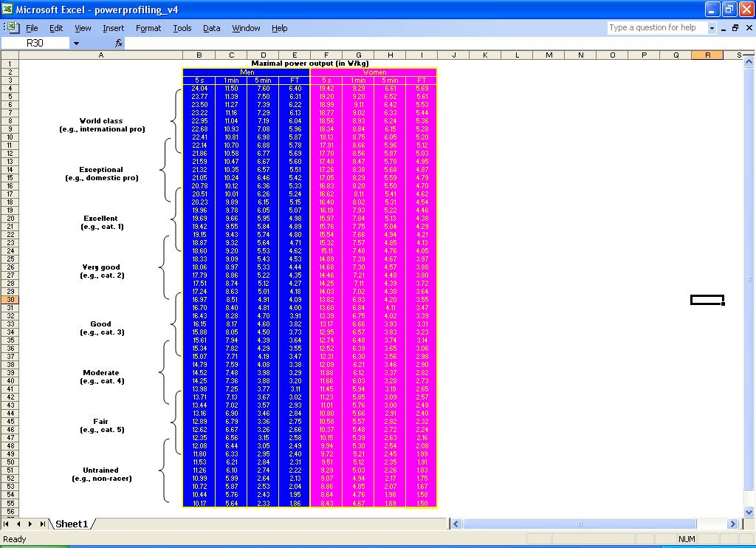Type in the help question box
Image resolution: width=756 pixels, height=548 pixels.
coord(656,28)
